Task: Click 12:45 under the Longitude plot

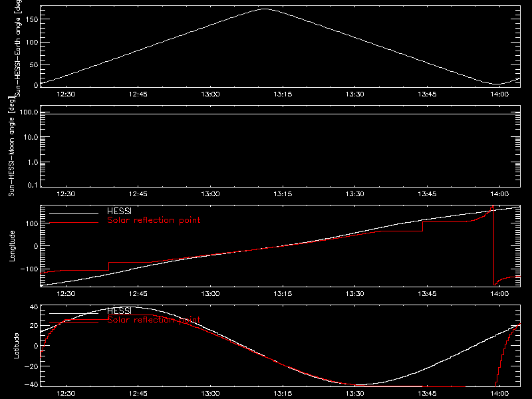Action: tap(138, 294)
